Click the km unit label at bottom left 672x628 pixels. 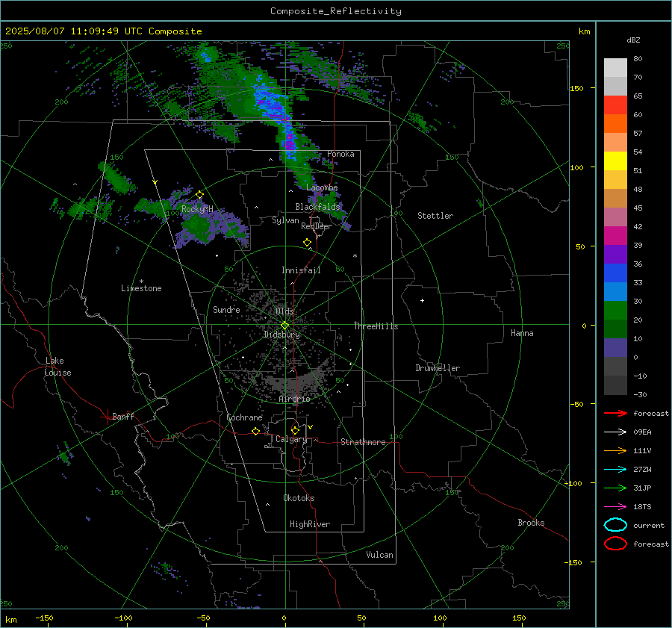click(11, 620)
